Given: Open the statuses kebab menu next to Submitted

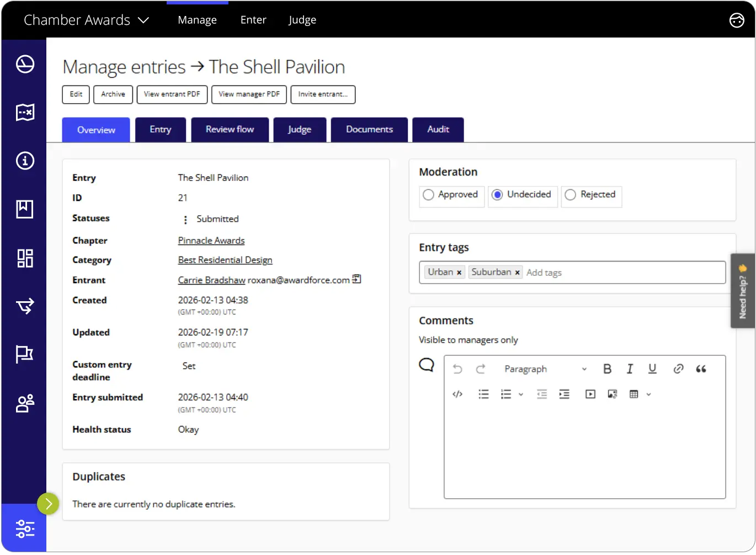Looking at the screenshot, I should (x=185, y=219).
